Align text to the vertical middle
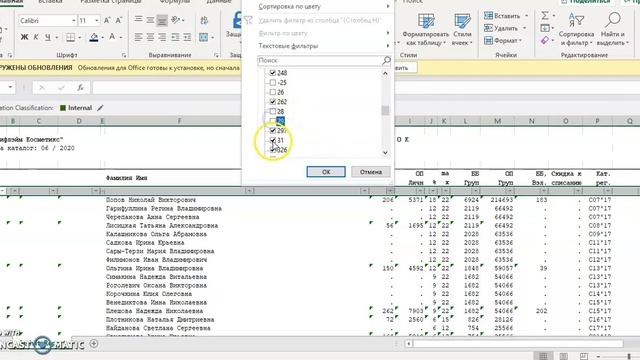640x360 pixels. [150, 20]
